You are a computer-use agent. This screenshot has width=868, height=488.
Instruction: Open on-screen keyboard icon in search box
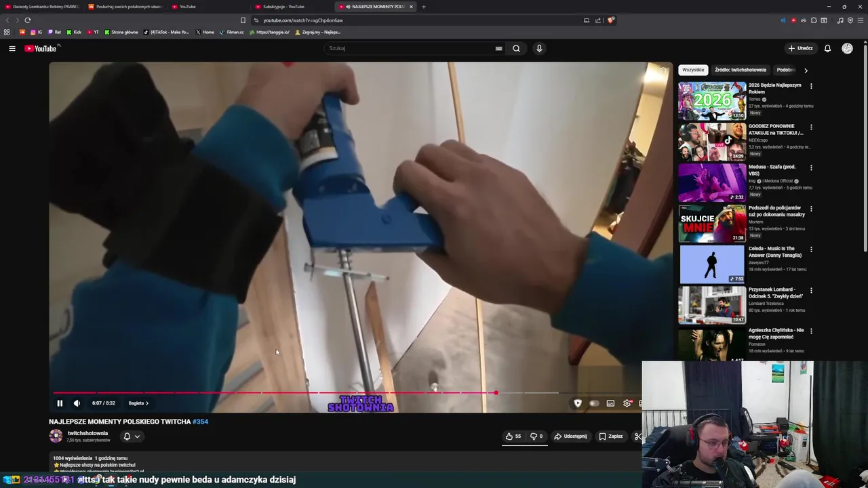tap(498, 48)
